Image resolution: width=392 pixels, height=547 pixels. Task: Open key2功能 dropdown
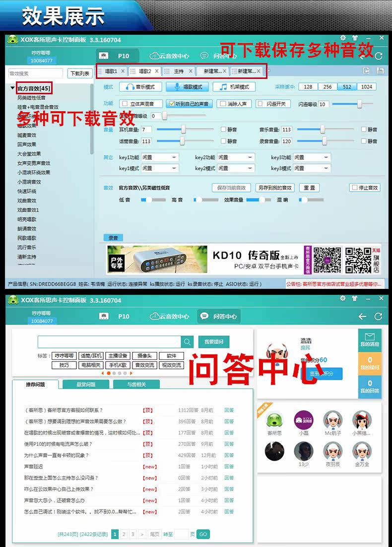(236, 157)
